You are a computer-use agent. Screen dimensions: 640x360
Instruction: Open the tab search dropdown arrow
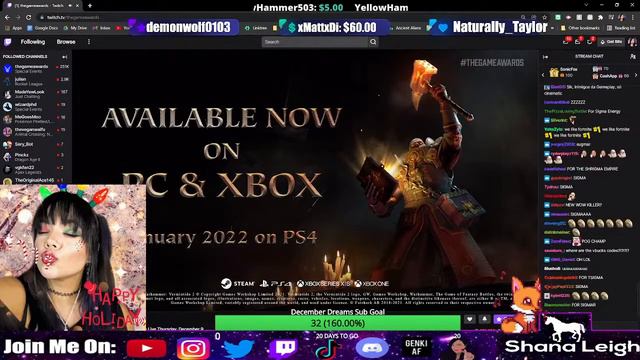(587, 4)
